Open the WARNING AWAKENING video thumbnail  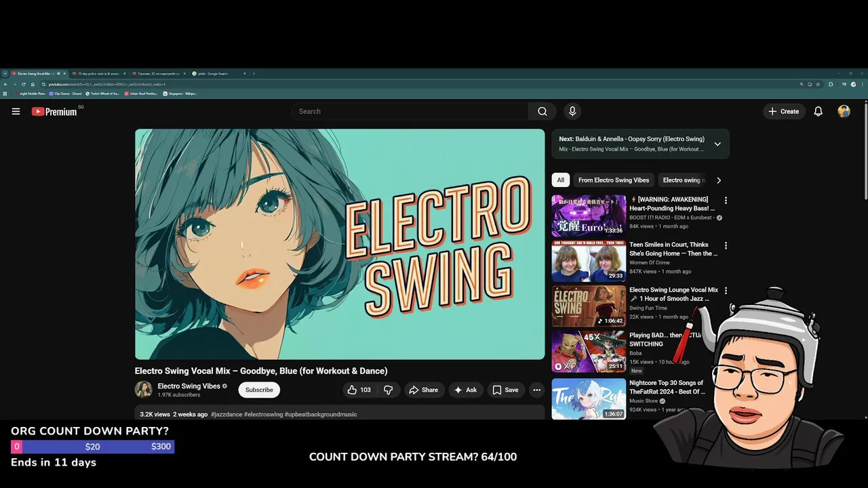coord(589,216)
